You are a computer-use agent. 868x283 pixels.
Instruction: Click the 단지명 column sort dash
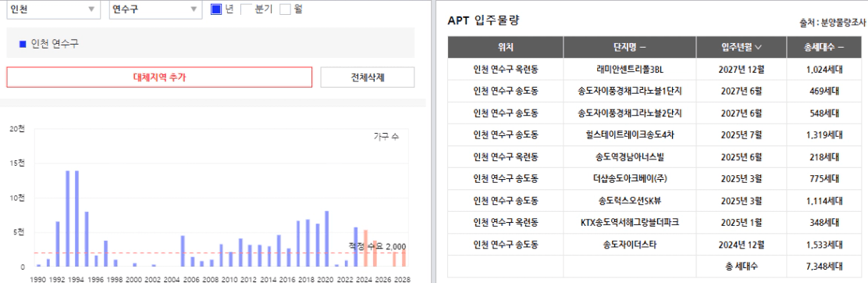(x=642, y=48)
